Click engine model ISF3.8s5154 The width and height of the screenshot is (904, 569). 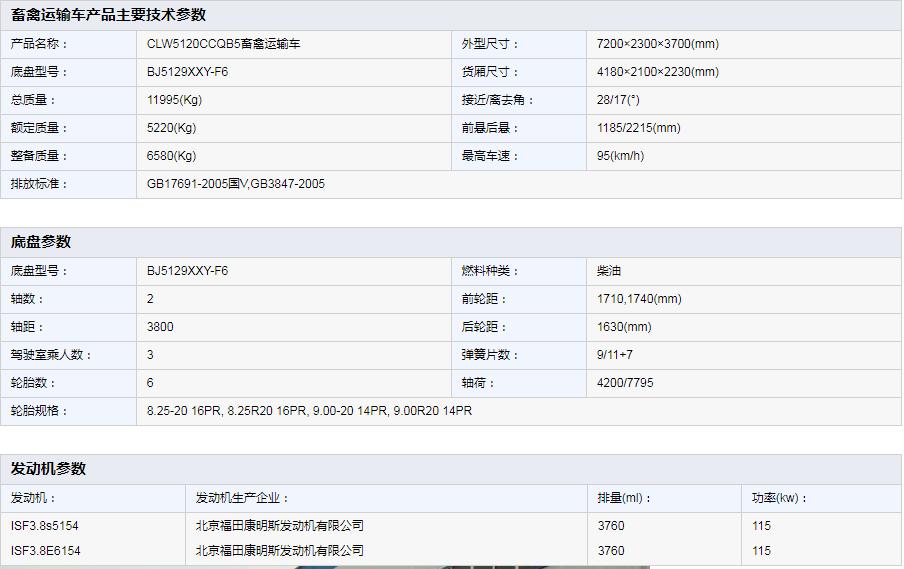point(45,526)
